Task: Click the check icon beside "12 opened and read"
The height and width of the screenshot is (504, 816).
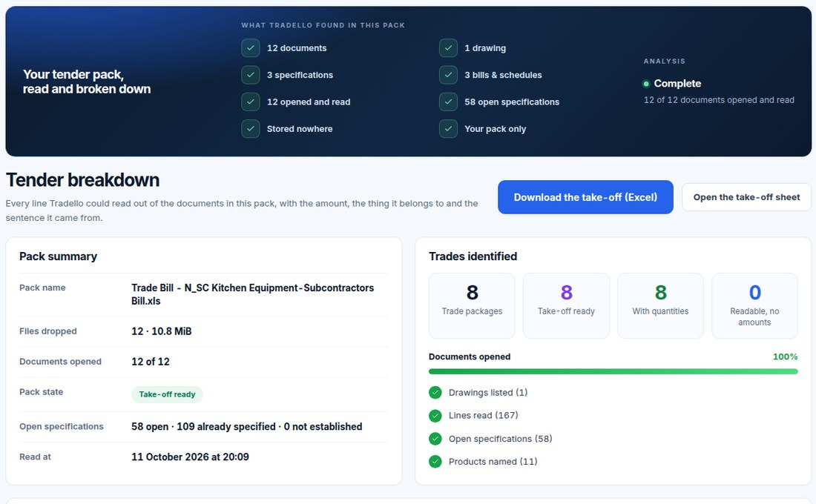Action: point(250,102)
